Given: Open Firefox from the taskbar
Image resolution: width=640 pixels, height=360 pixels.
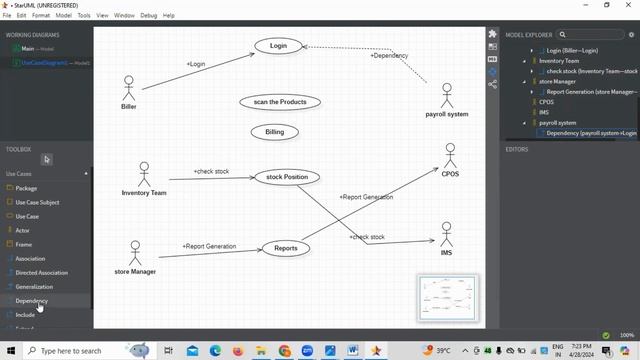Looking at the screenshot, I should (x=238, y=351).
